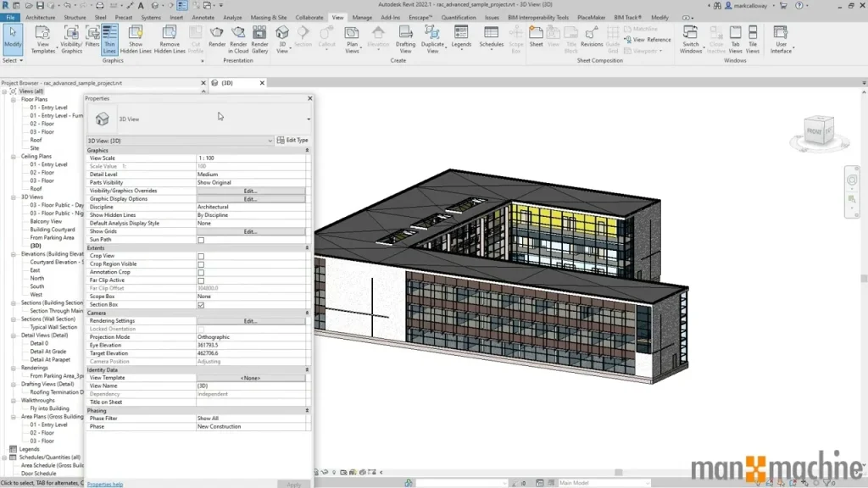Click the Phase Filter Show All value

click(250, 419)
